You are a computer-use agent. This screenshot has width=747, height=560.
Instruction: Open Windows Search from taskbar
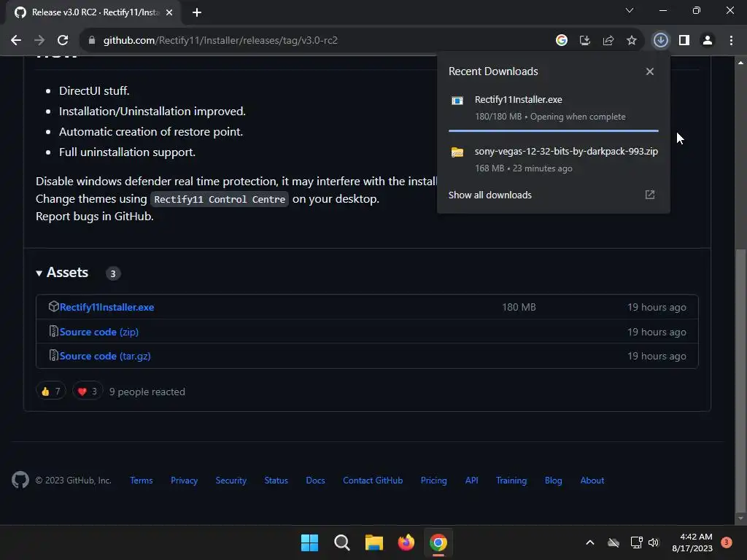pos(341,542)
